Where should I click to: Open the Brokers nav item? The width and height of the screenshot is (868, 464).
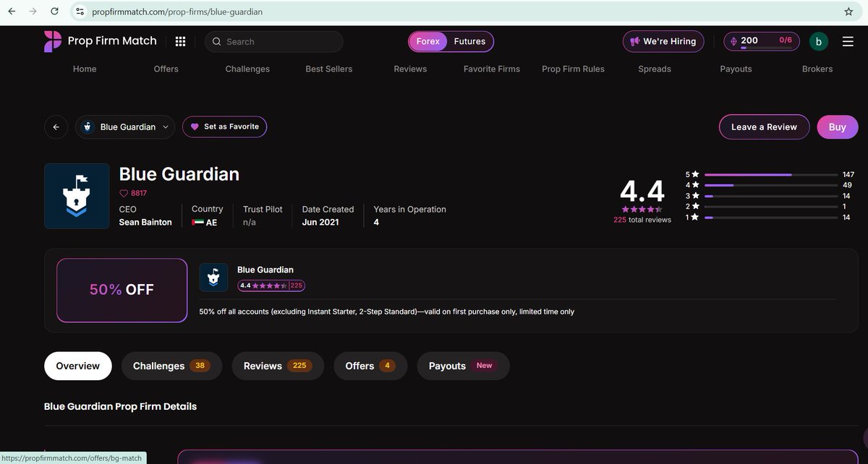[x=817, y=69]
